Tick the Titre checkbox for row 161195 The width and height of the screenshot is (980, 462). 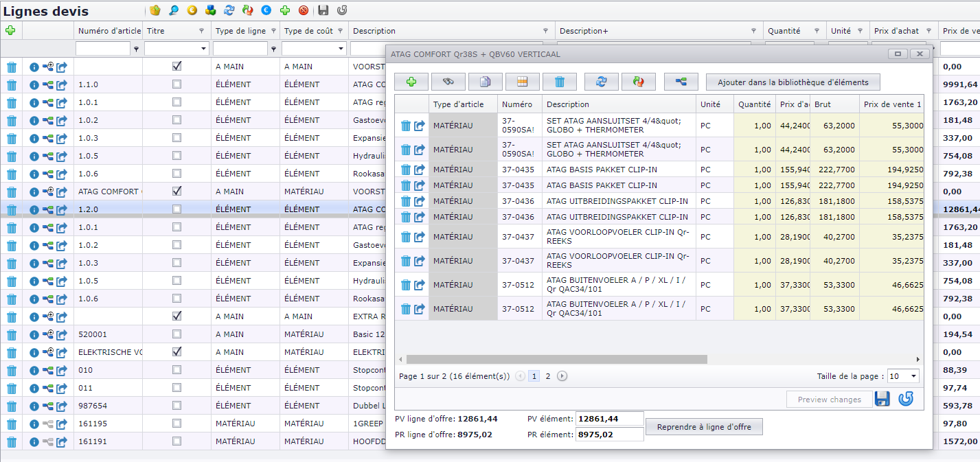176,423
